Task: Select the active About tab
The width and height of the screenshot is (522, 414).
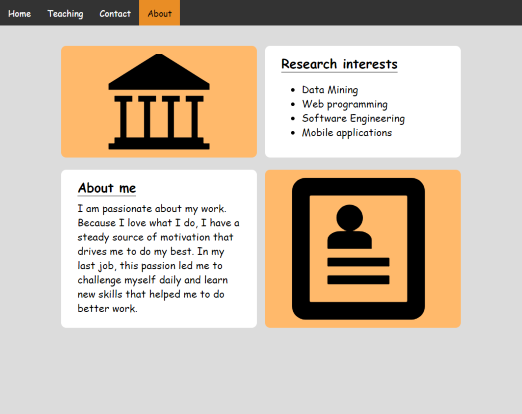Action: (160, 14)
